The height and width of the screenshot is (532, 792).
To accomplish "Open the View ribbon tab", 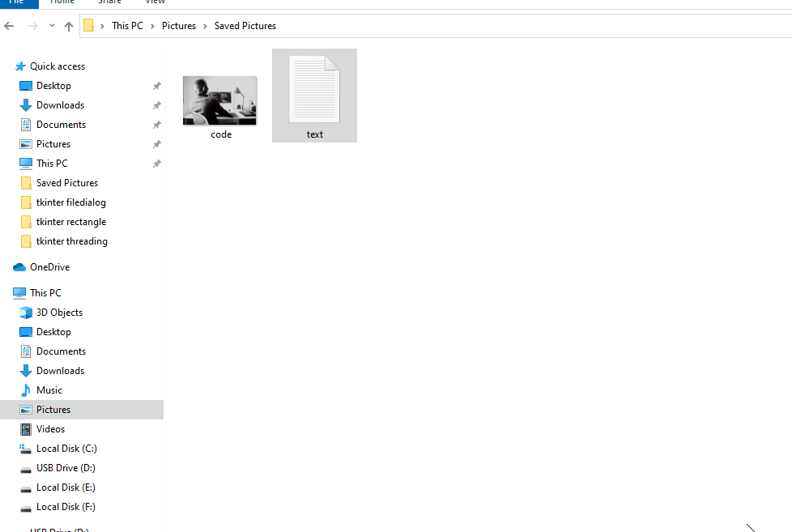I will (x=155, y=3).
